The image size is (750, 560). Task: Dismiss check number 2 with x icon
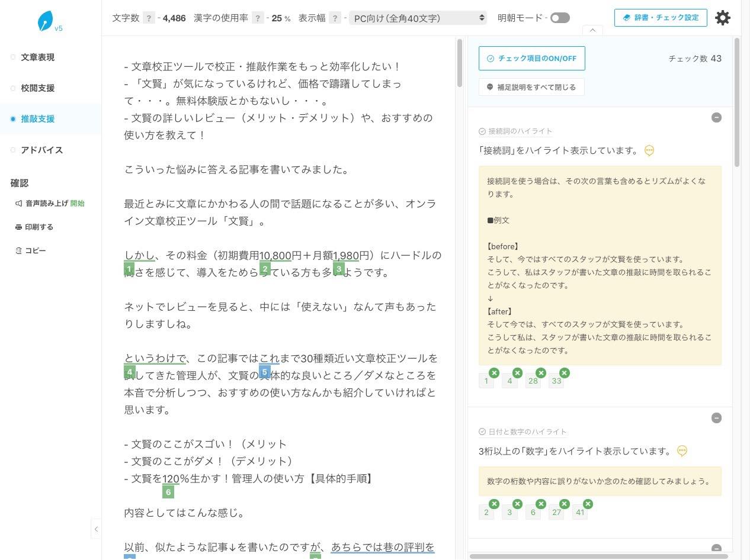pyautogui.click(x=494, y=504)
